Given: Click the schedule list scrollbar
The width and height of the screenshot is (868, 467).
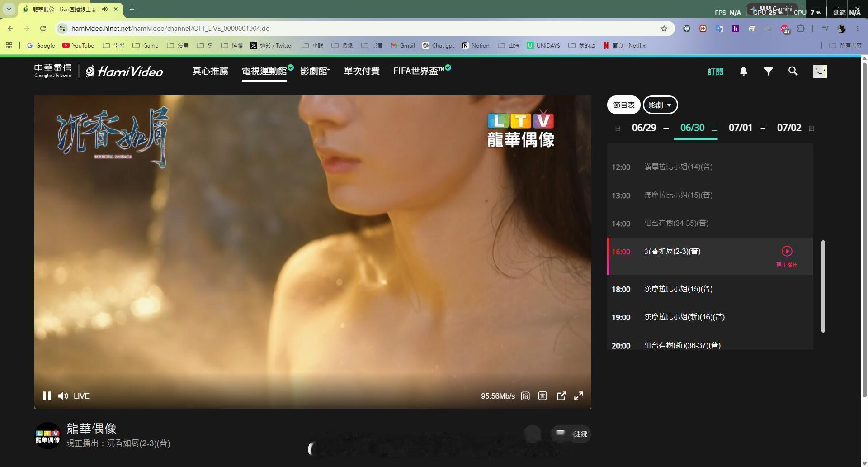Looking at the screenshot, I should (x=823, y=286).
